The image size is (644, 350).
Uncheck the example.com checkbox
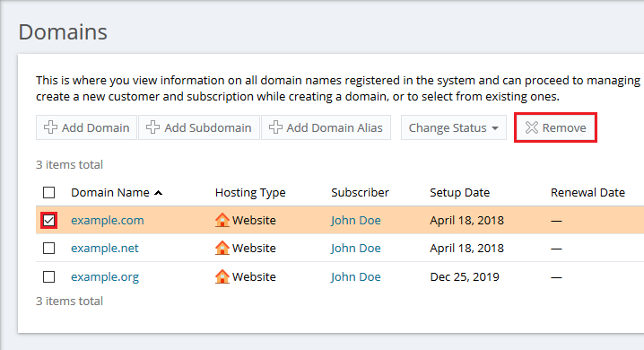48,220
